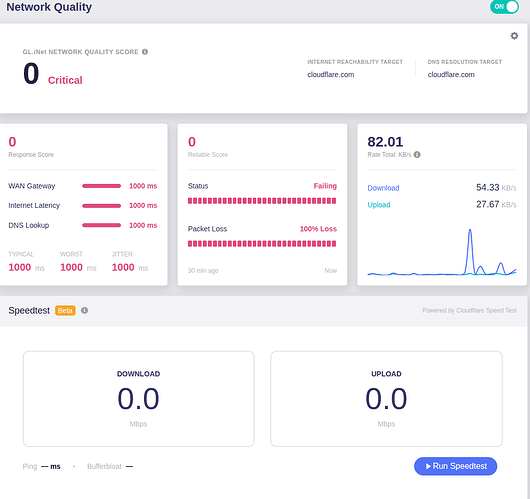The height and width of the screenshot is (499, 530).
Task: Click the Status history segment strip
Action: coord(262,201)
